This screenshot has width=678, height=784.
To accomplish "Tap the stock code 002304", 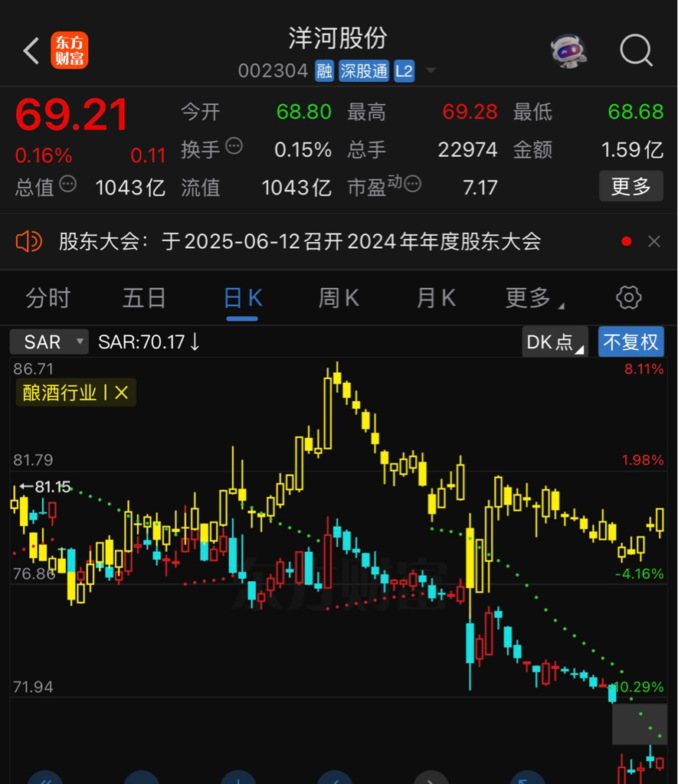I will 273,71.
